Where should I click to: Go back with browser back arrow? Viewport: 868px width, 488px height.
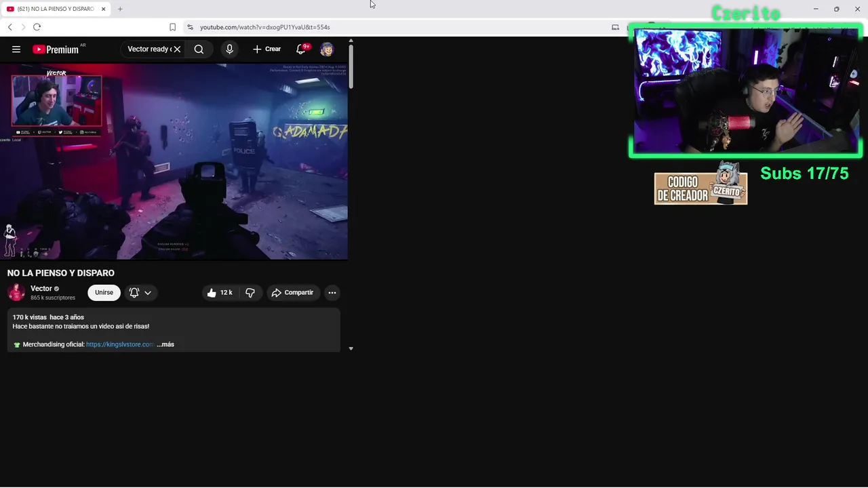coord(10,27)
